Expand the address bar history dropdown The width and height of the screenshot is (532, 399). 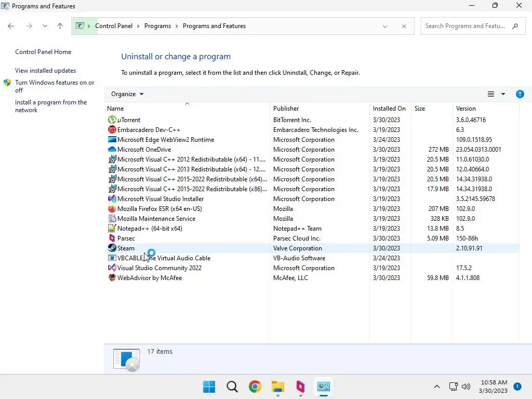click(x=385, y=26)
